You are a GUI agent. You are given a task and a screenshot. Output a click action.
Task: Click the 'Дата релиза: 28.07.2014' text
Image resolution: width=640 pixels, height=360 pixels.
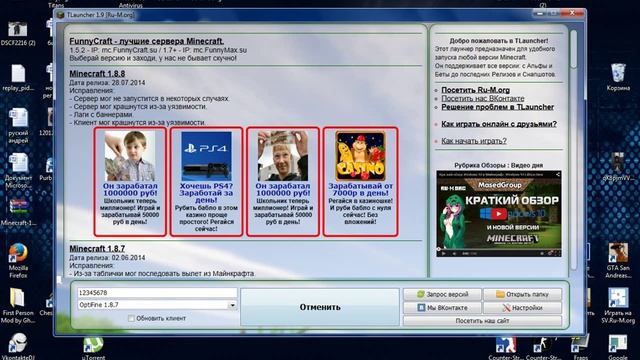point(107,83)
